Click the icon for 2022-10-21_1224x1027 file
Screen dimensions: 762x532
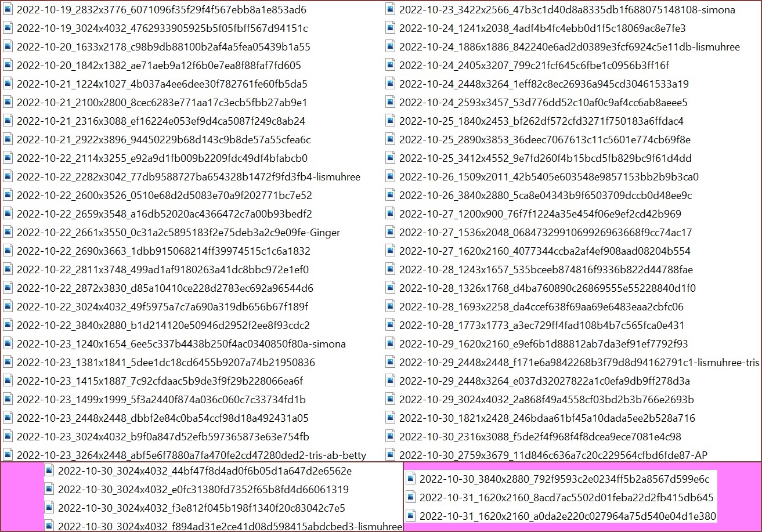tap(8, 84)
